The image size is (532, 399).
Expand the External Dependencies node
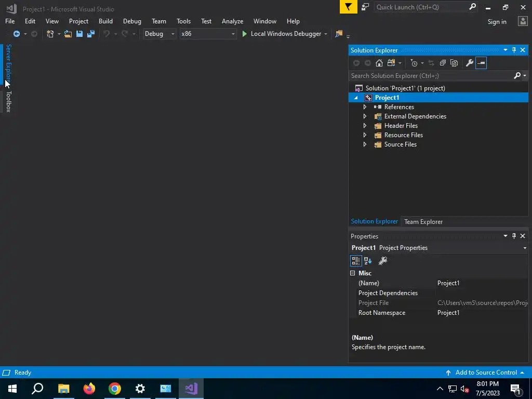click(x=365, y=116)
